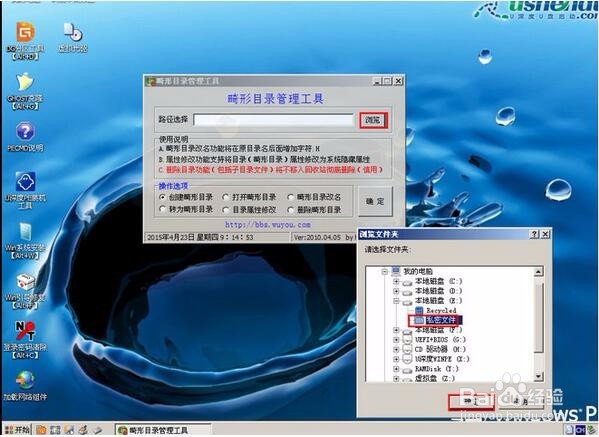Select 创建畸形目录 radio option
The height and width of the screenshot is (437, 599).
tap(162, 197)
